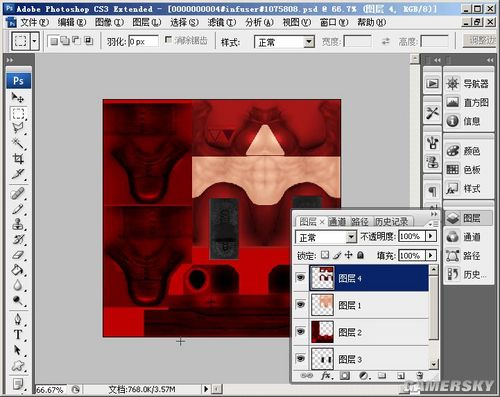Select the Crop tool

[18, 158]
